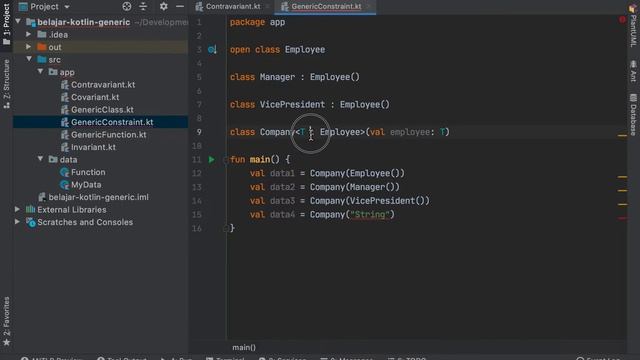This screenshot has width=640, height=360.
Task: Click the .idea folder icon
Action: 42,35
